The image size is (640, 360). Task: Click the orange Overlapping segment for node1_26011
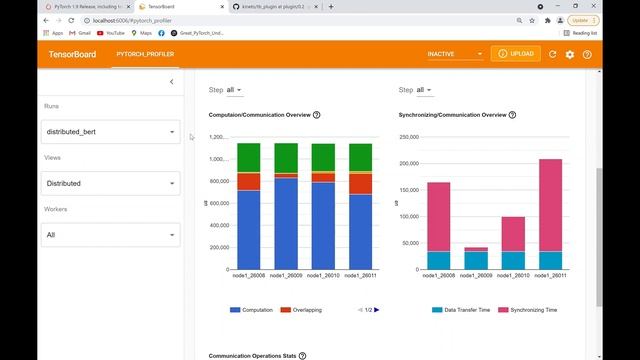coord(360,184)
